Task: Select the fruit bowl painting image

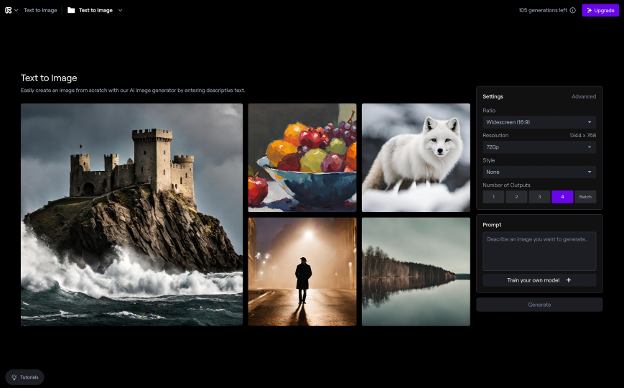Action: [302, 158]
